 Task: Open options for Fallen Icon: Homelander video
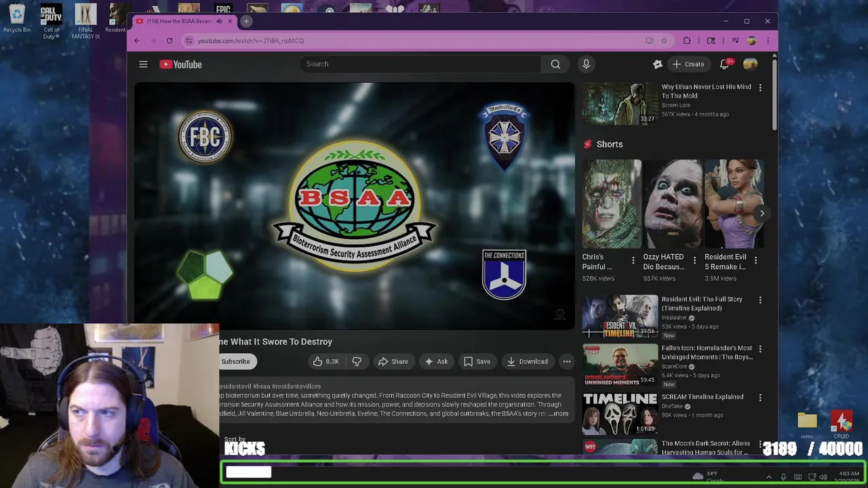760,349
